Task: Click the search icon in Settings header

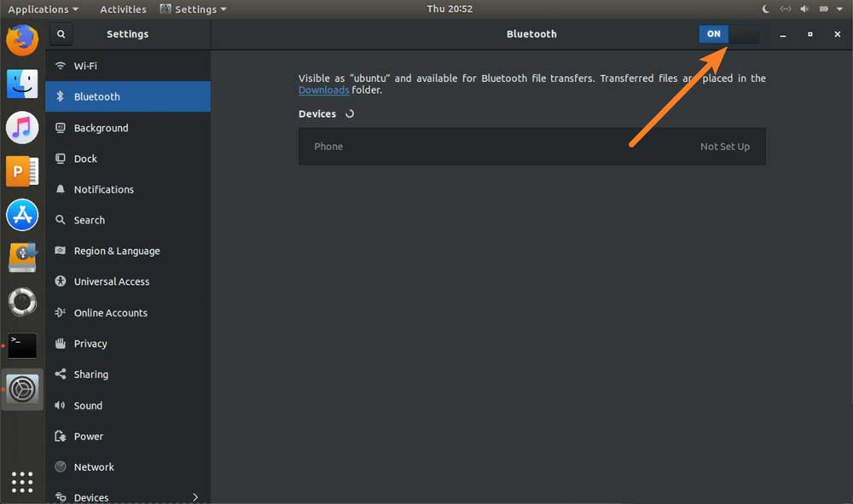Action: [61, 34]
